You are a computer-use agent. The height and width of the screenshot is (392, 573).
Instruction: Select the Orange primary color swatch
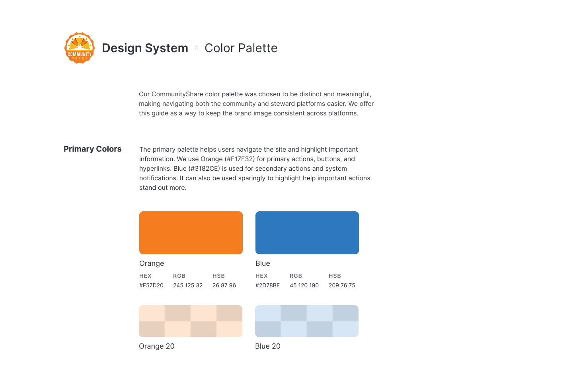point(191,233)
